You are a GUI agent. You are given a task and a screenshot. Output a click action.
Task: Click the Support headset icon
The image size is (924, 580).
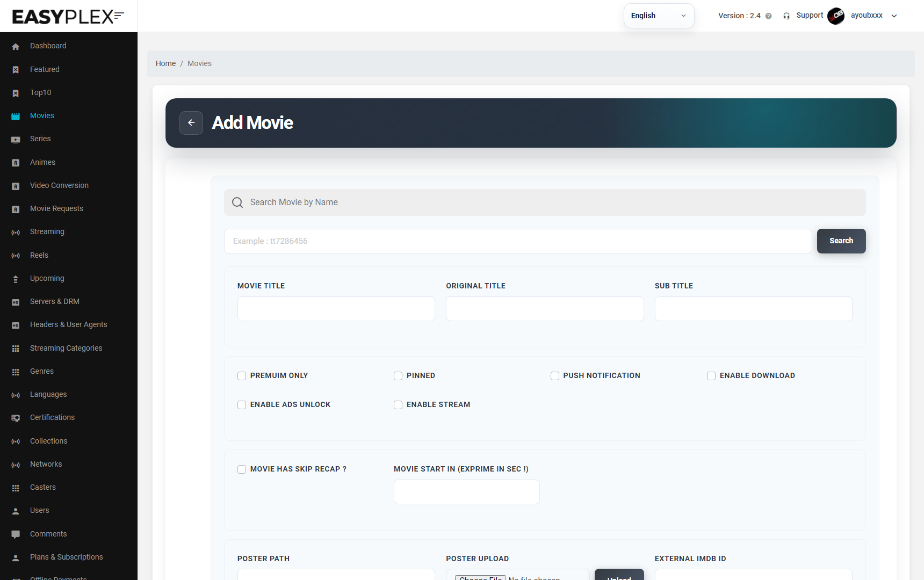(x=786, y=16)
